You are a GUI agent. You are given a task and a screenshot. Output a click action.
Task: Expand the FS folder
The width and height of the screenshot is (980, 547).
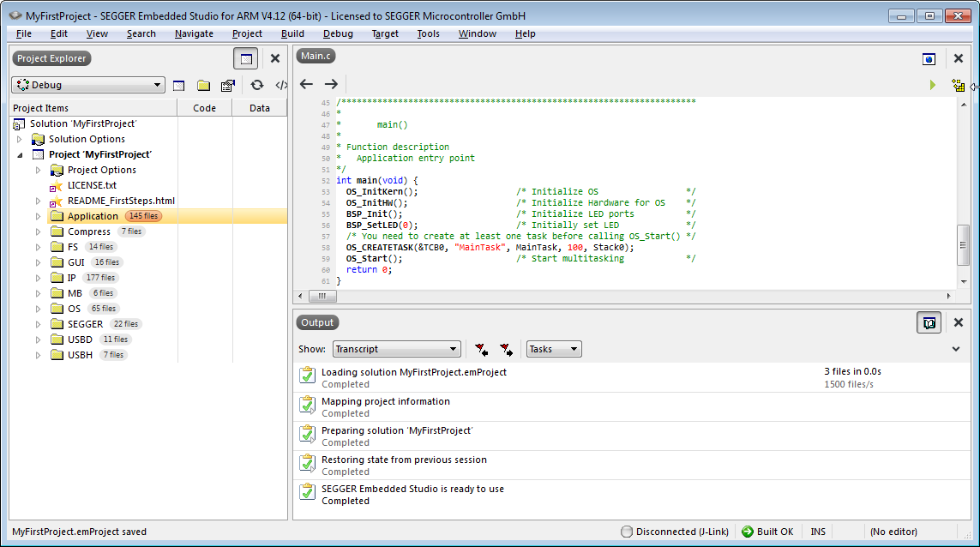click(x=38, y=247)
